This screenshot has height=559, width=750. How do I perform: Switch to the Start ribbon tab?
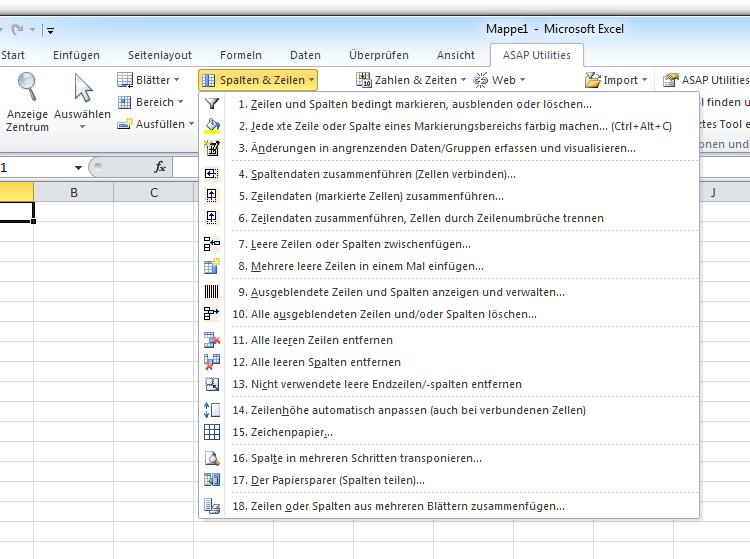tap(13, 55)
